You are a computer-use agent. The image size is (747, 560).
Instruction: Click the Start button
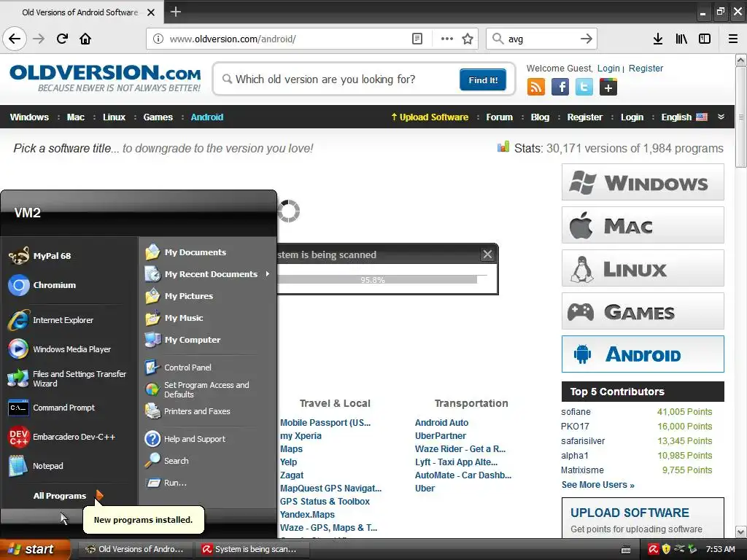pyautogui.click(x=35, y=549)
